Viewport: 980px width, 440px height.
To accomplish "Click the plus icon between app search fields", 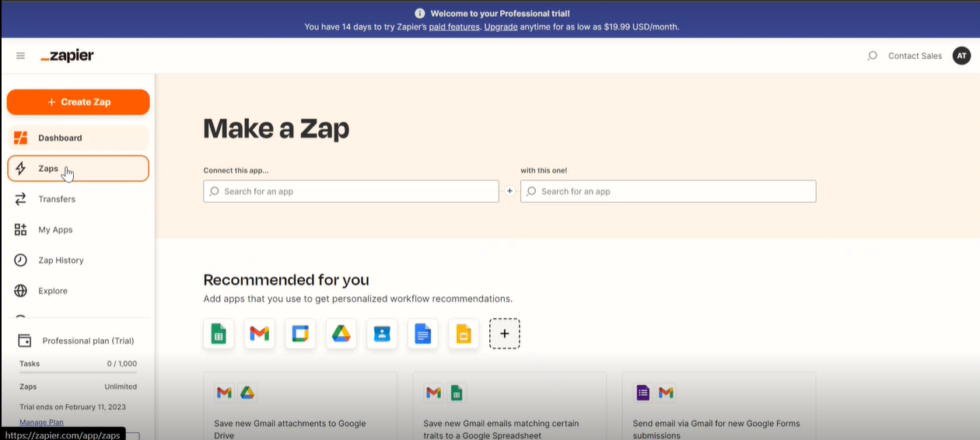I will click(x=509, y=191).
